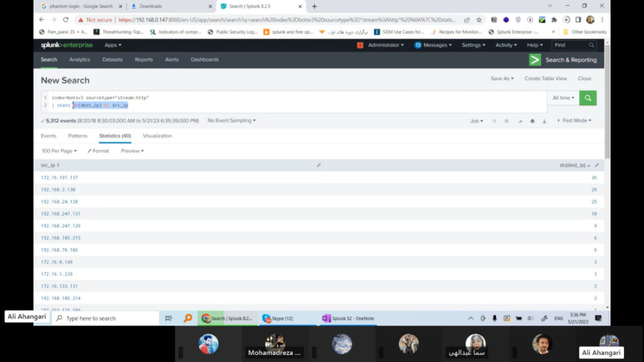The image size is (644, 362).
Task: Go back in the browser
Action: 42,20
